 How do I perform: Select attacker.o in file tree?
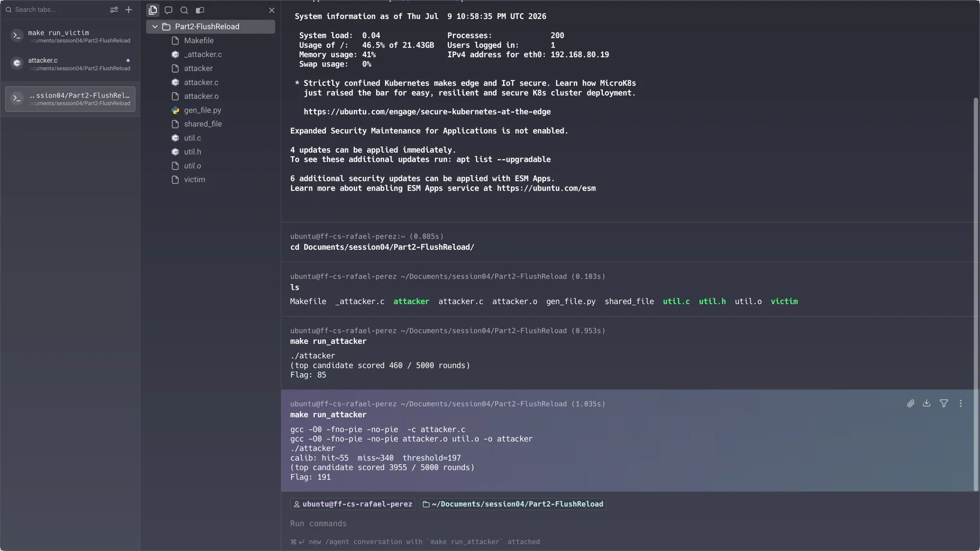(x=201, y=96)
